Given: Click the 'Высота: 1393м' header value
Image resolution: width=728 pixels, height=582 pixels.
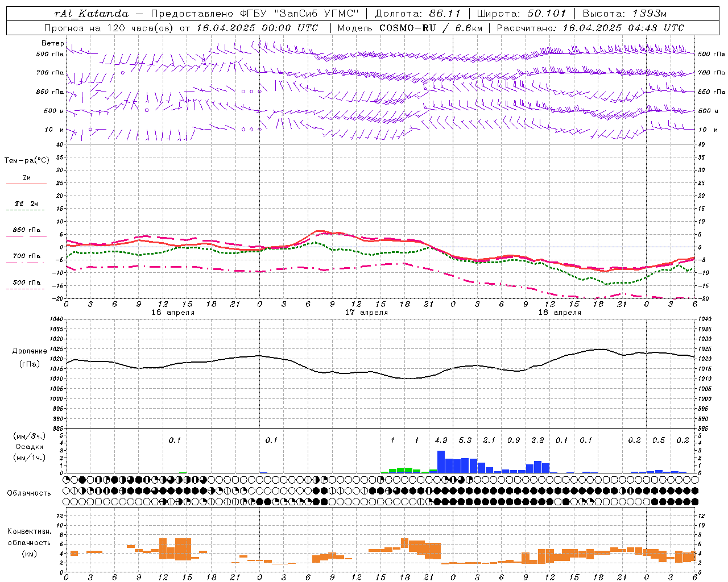Looking at the screenshot, I should click(624, 14).
